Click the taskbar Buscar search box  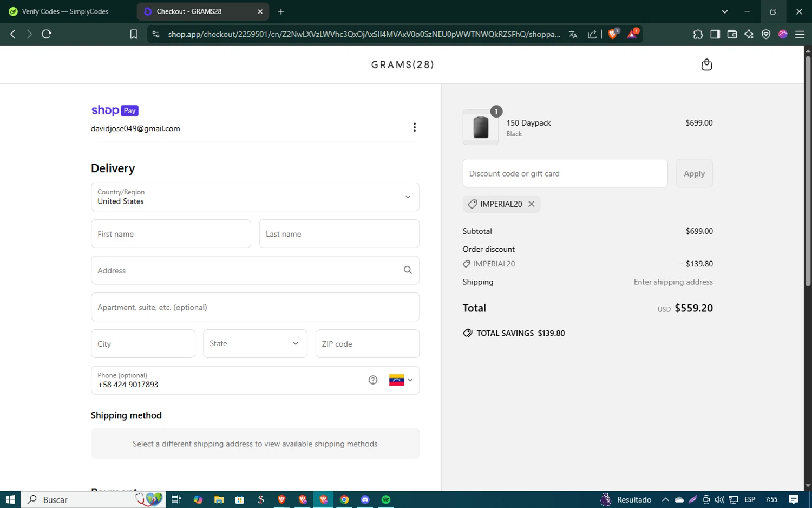pos(92,499)
